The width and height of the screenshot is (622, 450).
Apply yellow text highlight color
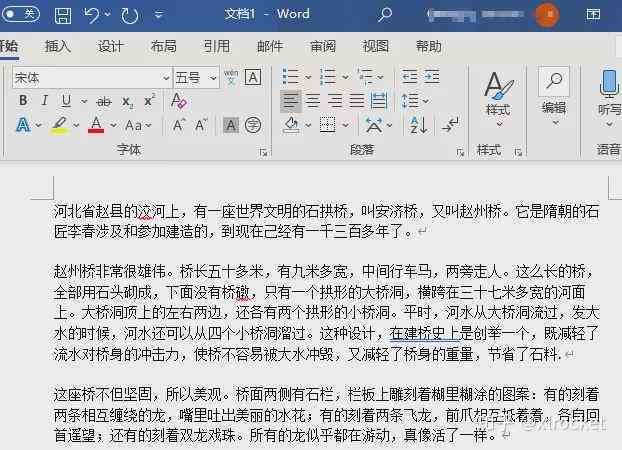(x=60, y=125)
